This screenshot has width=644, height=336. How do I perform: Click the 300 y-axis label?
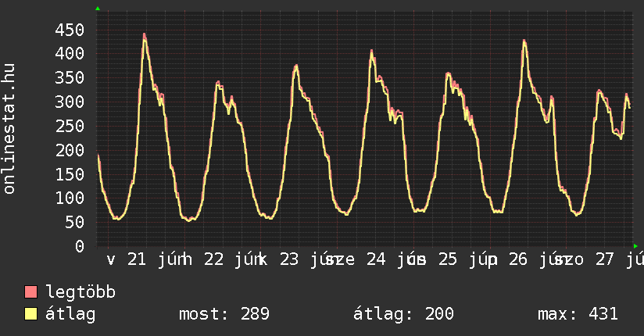pos(70,102)
